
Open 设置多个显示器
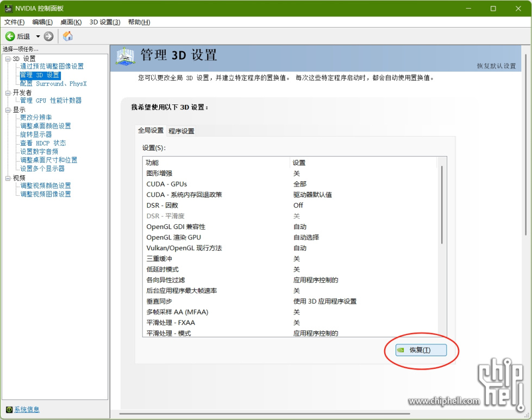click(42, 169)
